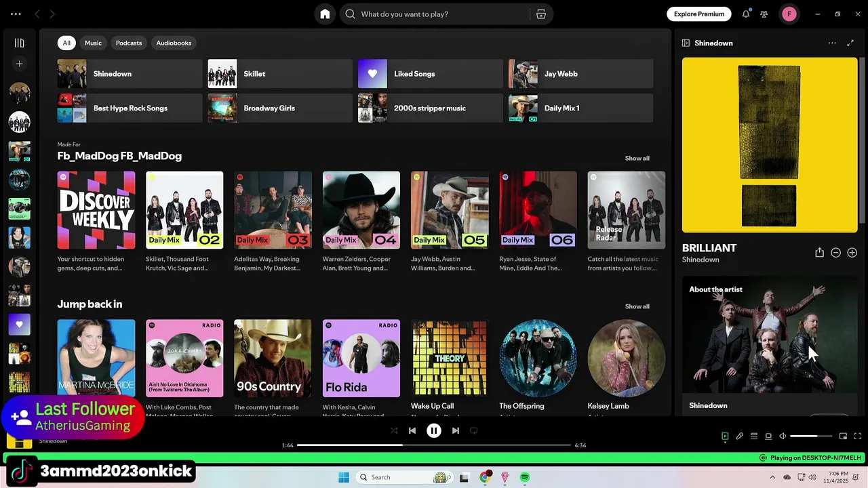
Task: Click Explore Premium button
Action: [x=699, y=14]
